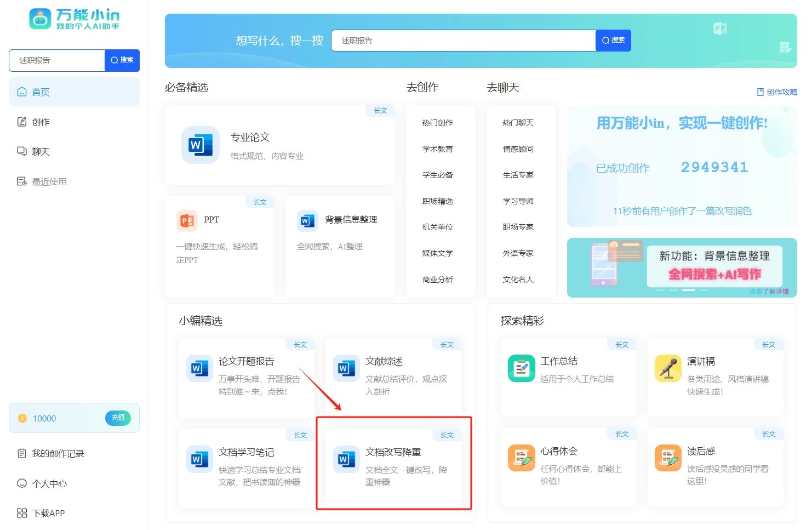Click 我的创作记录 clipboard icon
Viewport: 812px width, 530px height.
click(22, 453)
